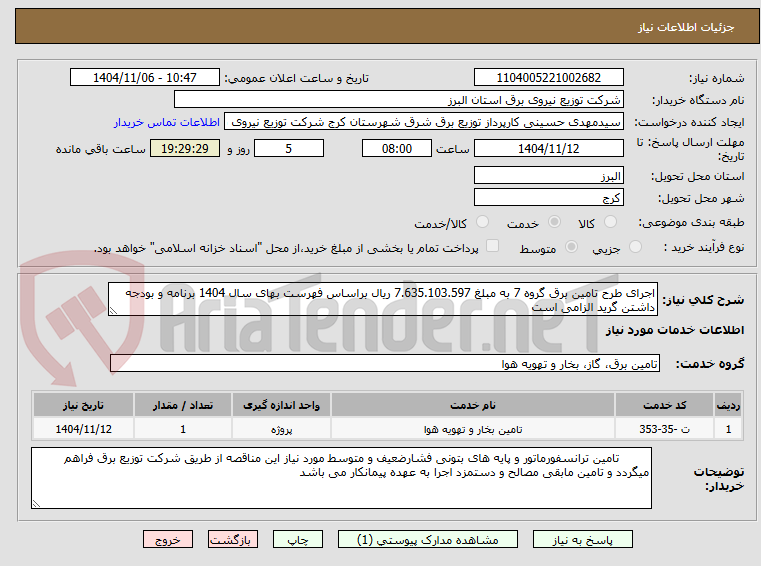The height and width of the screenshot is (566, 761).
Task: Click the resize handle of description textarea
Action: coord(113,311)
